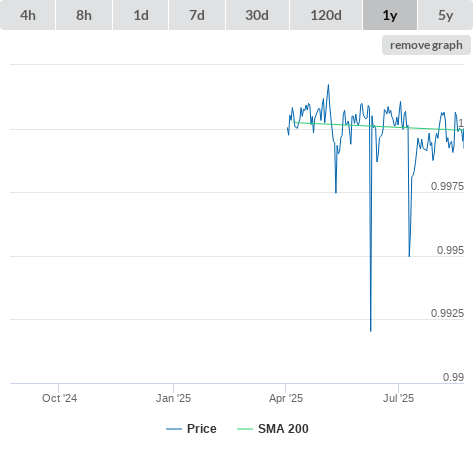Screen dimensions: 474x455
Task: Click the Apr '25 x-axis label
Action: [x=286, y=398]
